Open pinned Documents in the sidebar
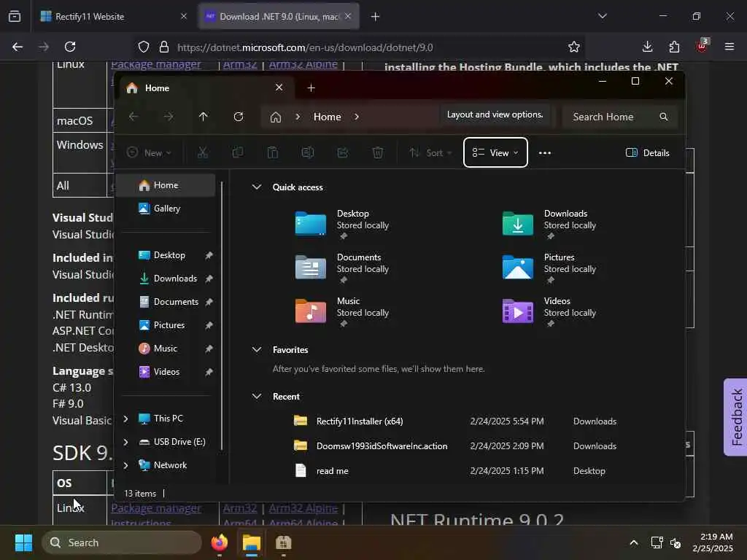 click(176, 301)
